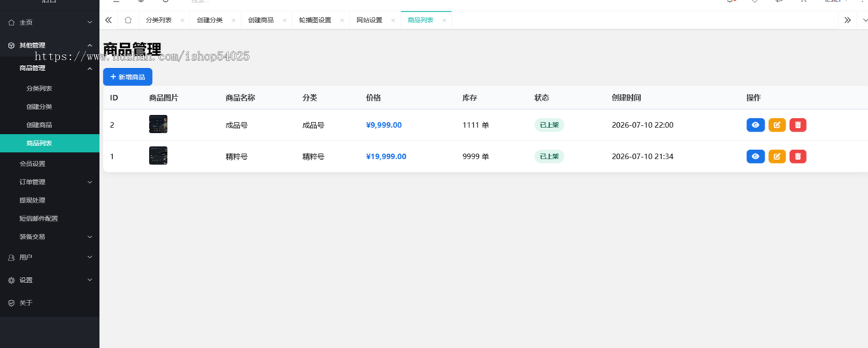Switch to the 创建商品 tab
Viewport: 868px width, 348px height.
coord(260,20)
